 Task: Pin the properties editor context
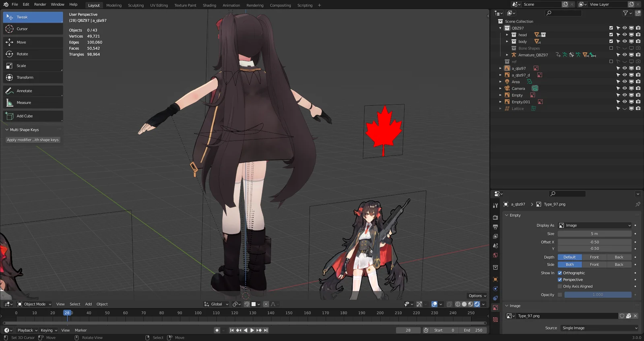coord(638,205)
